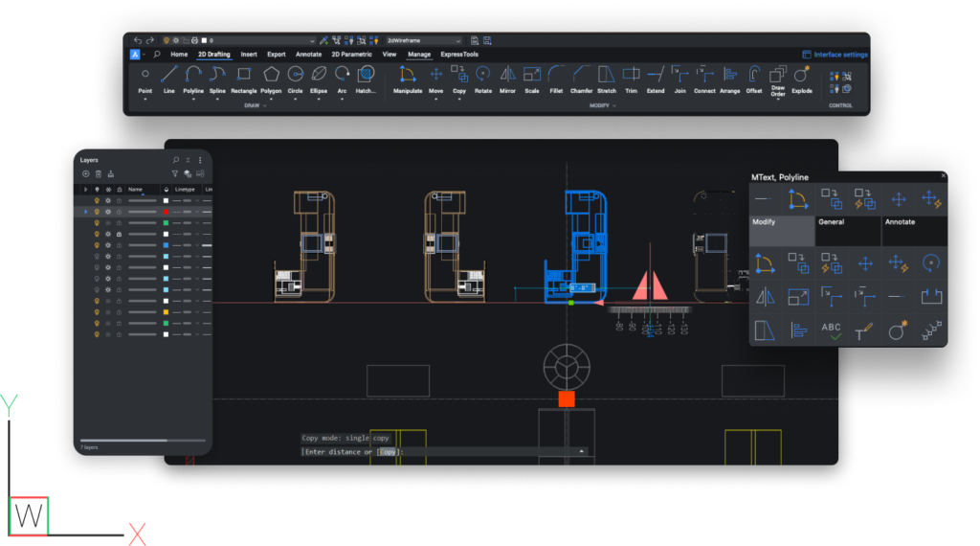
Task: Click the red color swatch in the Layers list
Action: coord(167,212)
